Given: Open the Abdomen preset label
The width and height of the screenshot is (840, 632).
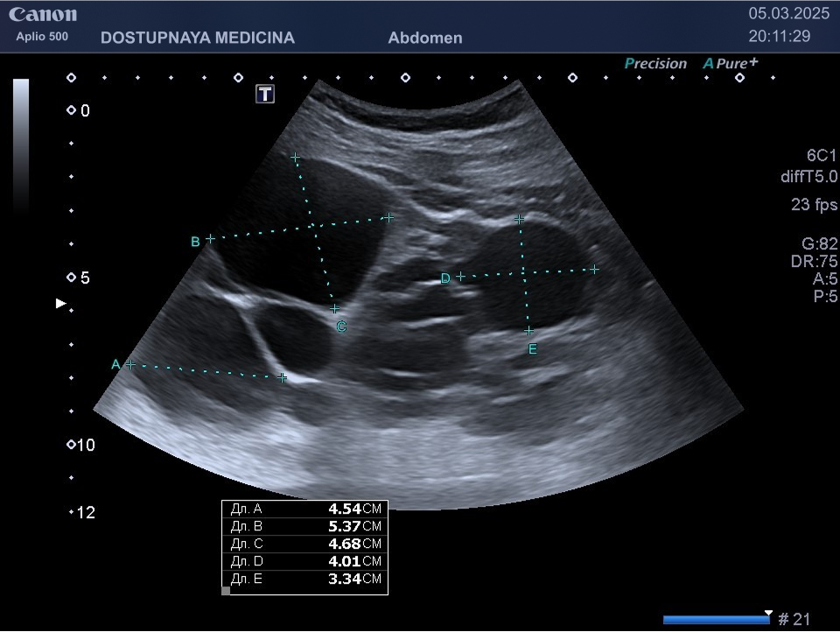Looking at the screenshot, I should click(x=424, y=38).
